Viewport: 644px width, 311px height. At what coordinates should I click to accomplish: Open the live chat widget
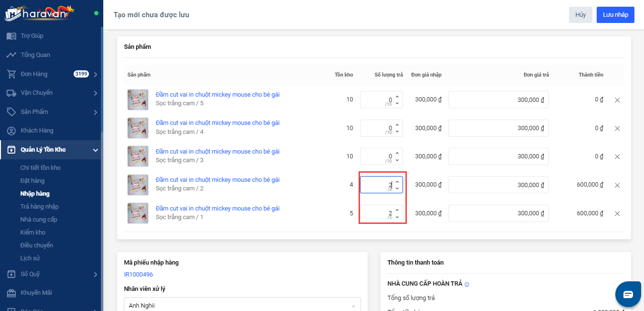[628, 294]
